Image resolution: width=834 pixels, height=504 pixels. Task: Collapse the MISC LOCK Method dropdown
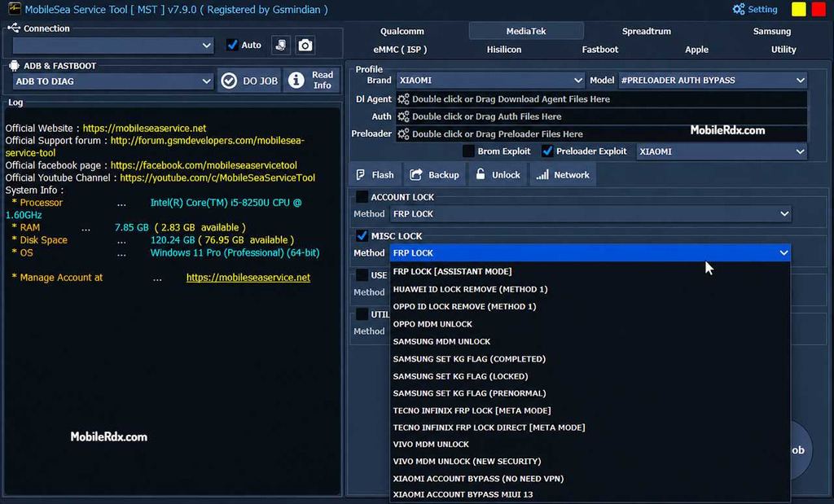(x=590, y=253)
